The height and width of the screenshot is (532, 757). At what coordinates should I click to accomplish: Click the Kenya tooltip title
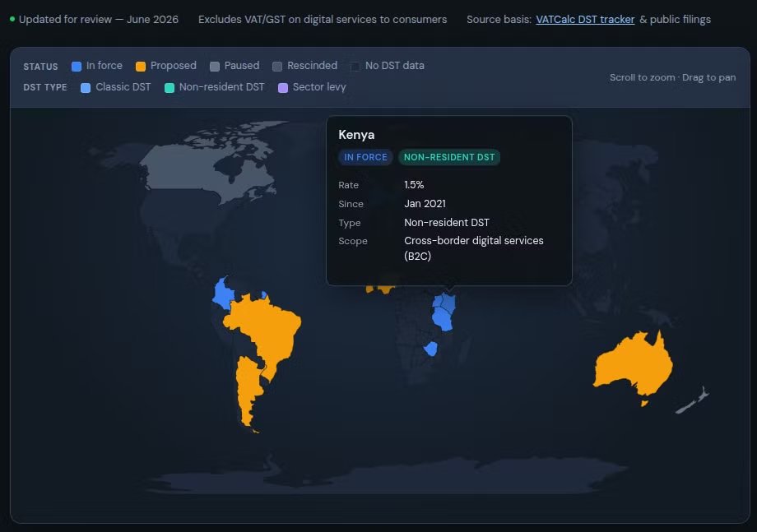click(356, 135)
